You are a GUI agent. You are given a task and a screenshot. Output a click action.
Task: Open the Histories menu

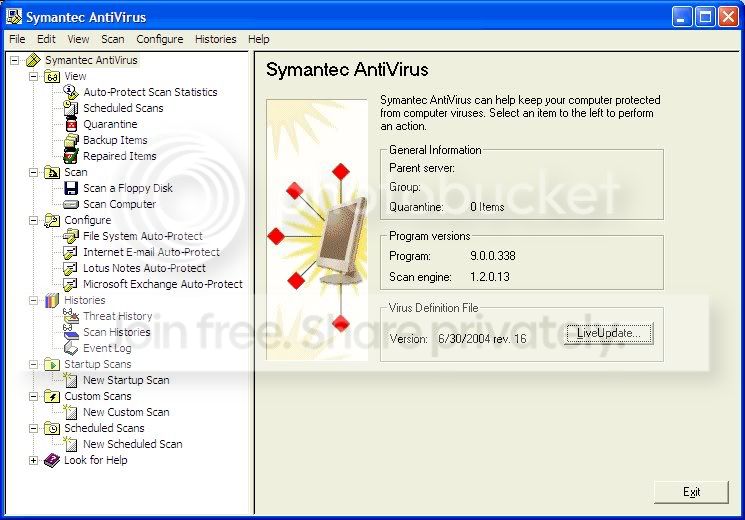coord(216,39)
